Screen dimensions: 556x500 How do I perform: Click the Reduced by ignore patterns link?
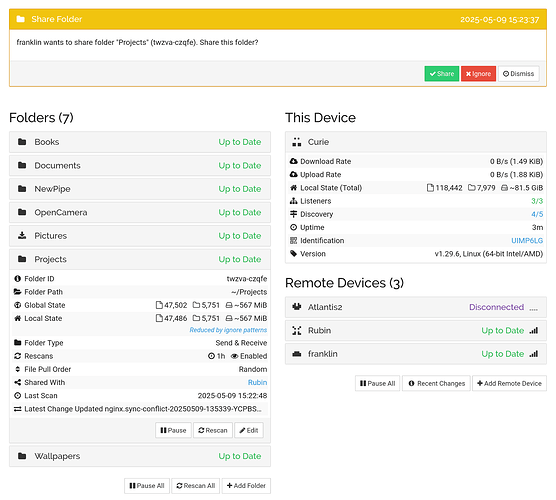pos(228,330)
